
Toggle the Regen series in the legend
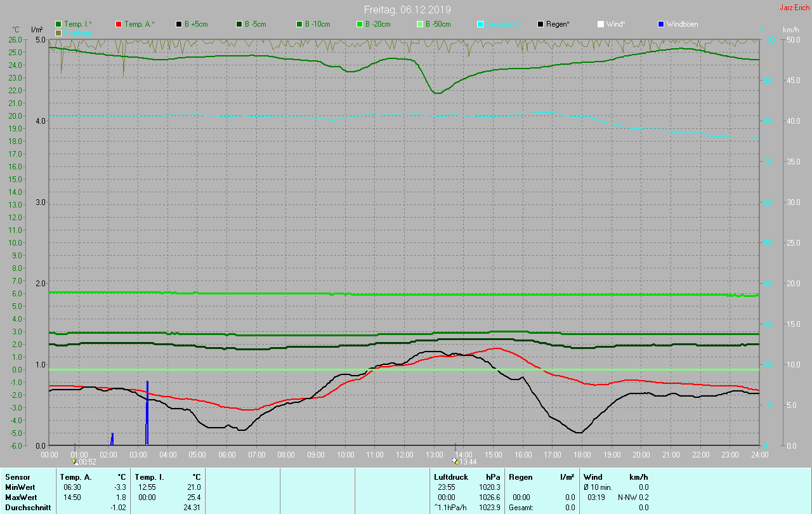click(558, 24)
